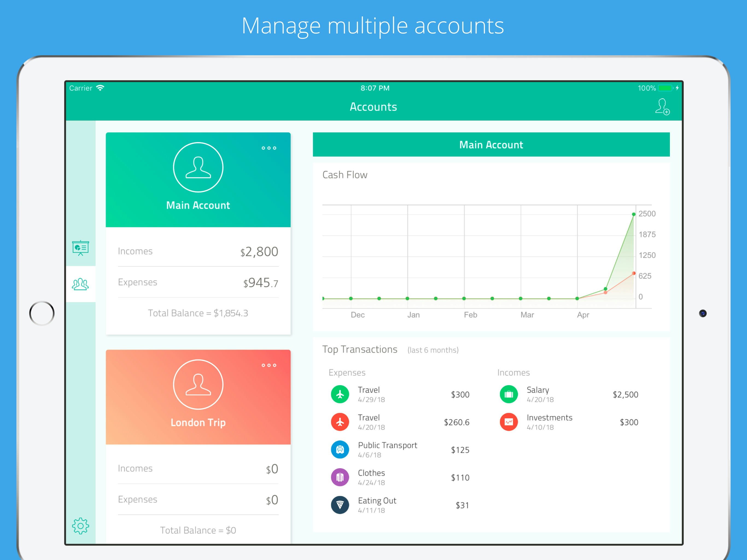This screenshot has height=560, width=747.
Task: Select the accounts people icon in the sidebar
Action: pyautogui.click(x=80, y=284)
